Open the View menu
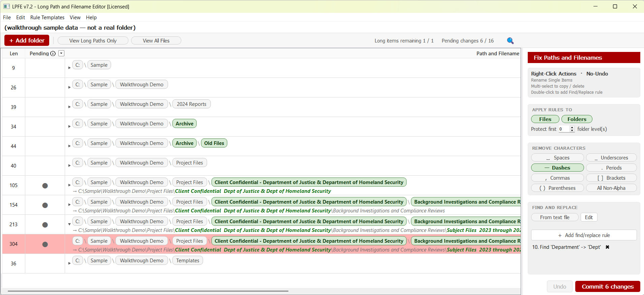This screenshot has height=295, width=644. [x=75, y=18]
